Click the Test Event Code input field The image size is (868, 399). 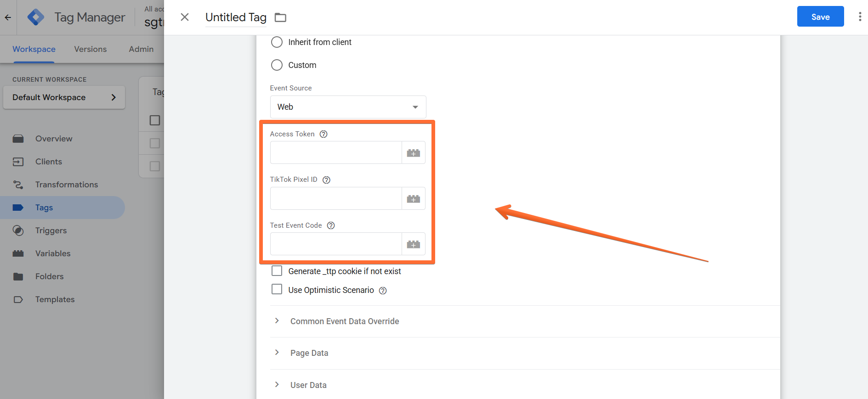[336, 244]
